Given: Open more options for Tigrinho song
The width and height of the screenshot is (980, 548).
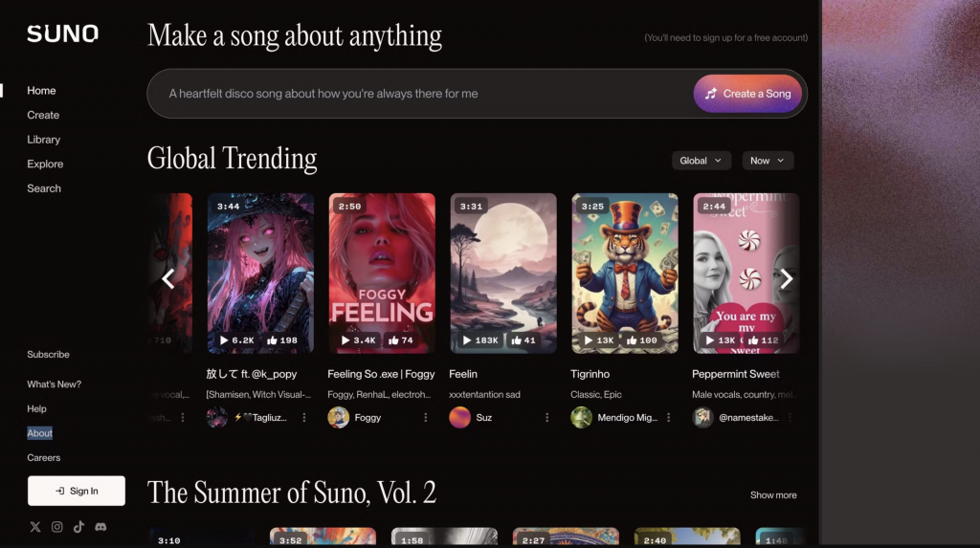Looking at the screenshot, I should pyautogui.click(x=668, y=417).
